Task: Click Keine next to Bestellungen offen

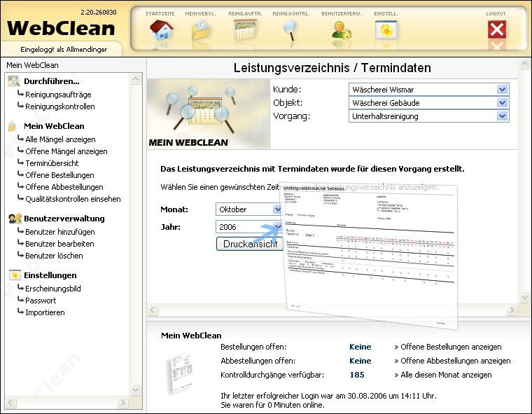Action: point(360,347)
